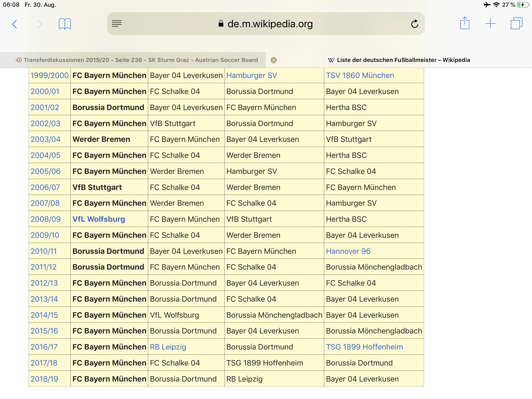Open the 2006/07 season link

pyautogui.click(x=45, y=187)
